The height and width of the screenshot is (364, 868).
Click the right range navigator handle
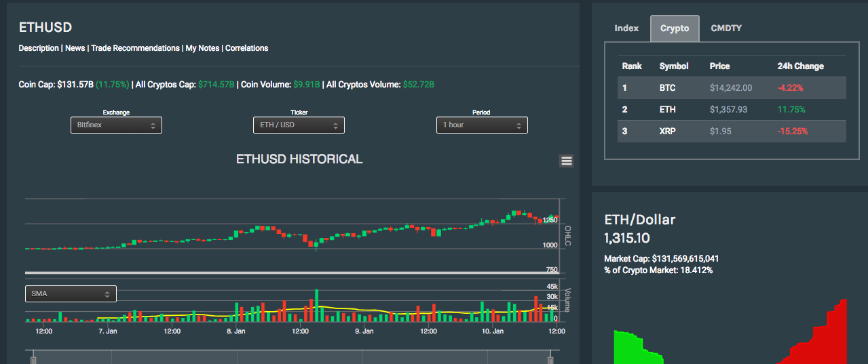pyautogui.click(x=550, y=360)
